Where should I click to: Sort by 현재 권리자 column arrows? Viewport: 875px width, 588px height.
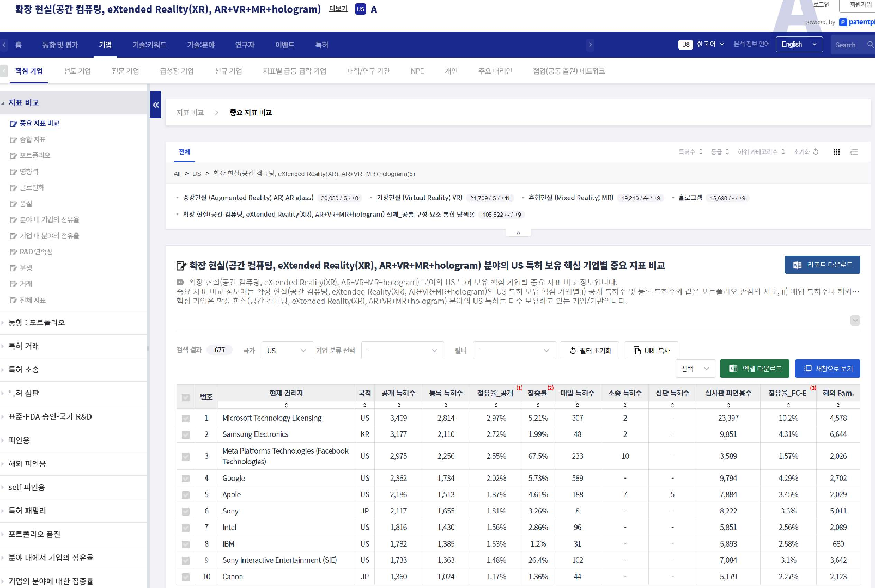click(x=287, y=405)
